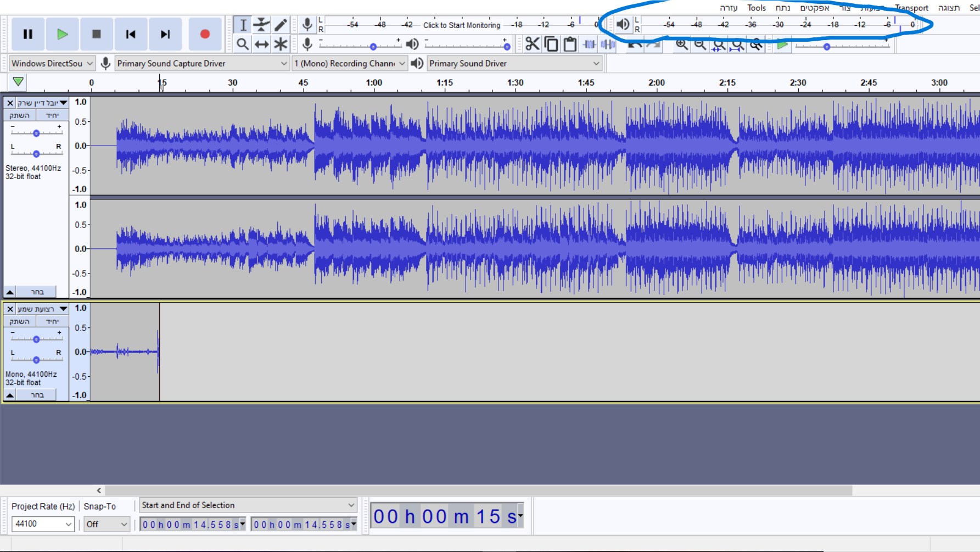
Task: Click the Cut scissors icon
Action: (x=532, y=44)
